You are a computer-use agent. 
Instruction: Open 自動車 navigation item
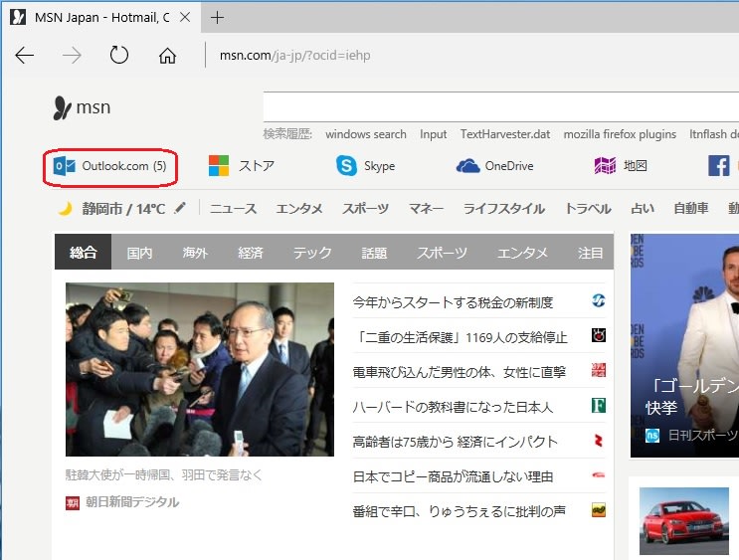click(x=691, y=208)
